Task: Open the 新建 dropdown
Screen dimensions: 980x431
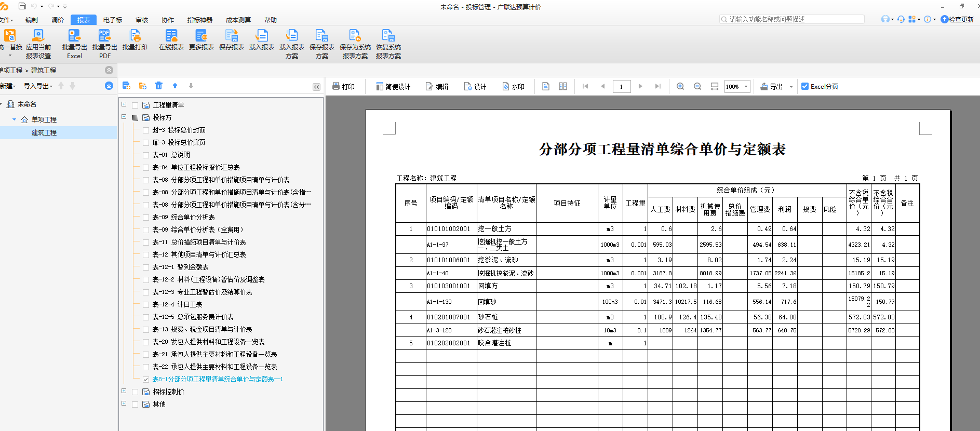Action: 8,86
